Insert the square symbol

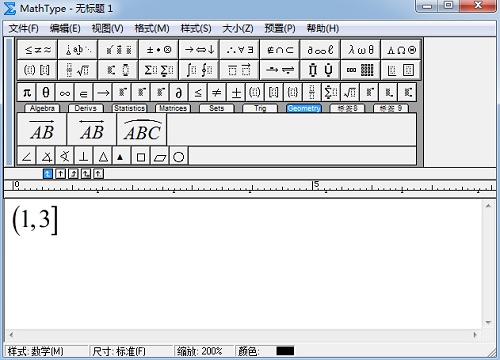141,156
